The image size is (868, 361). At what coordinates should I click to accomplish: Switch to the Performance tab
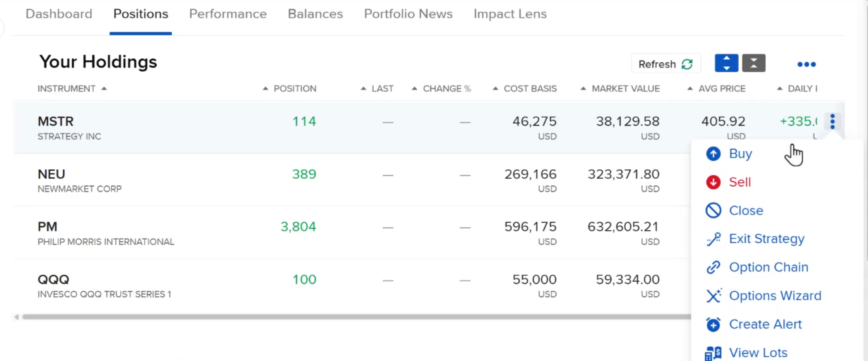(x=228, y=14)
